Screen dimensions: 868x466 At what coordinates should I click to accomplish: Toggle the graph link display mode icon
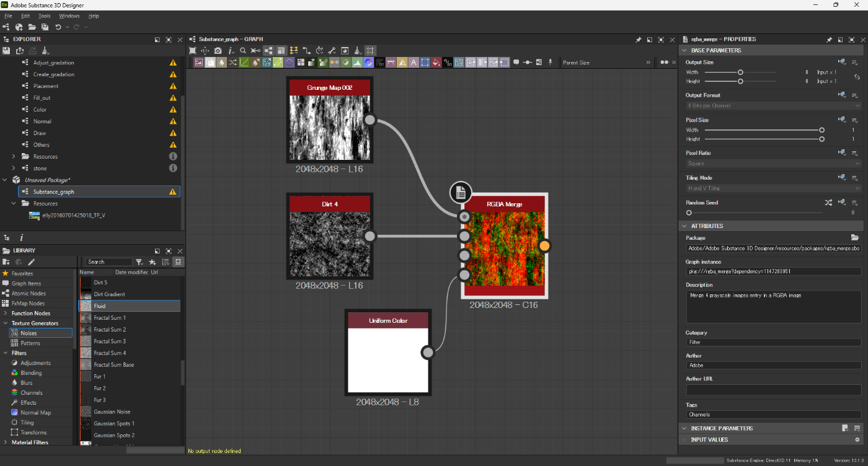tap(307, 50)
